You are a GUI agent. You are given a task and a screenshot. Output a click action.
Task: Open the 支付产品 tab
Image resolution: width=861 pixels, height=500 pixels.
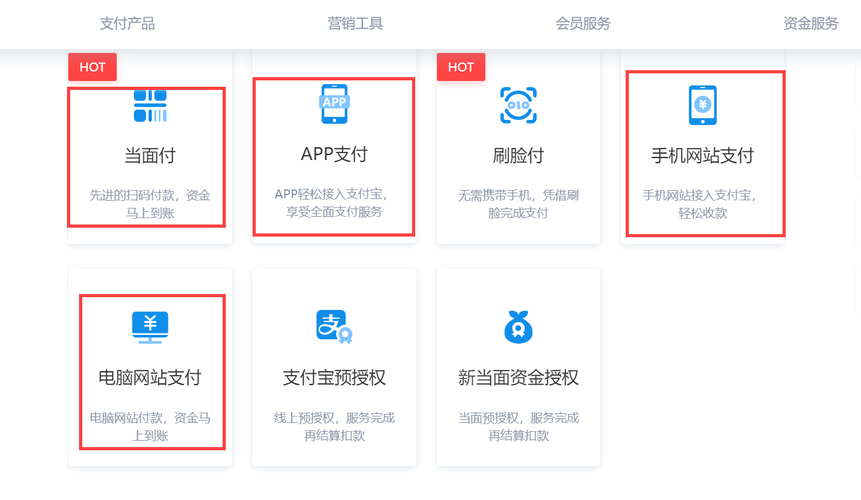click(x=127, y=24)
